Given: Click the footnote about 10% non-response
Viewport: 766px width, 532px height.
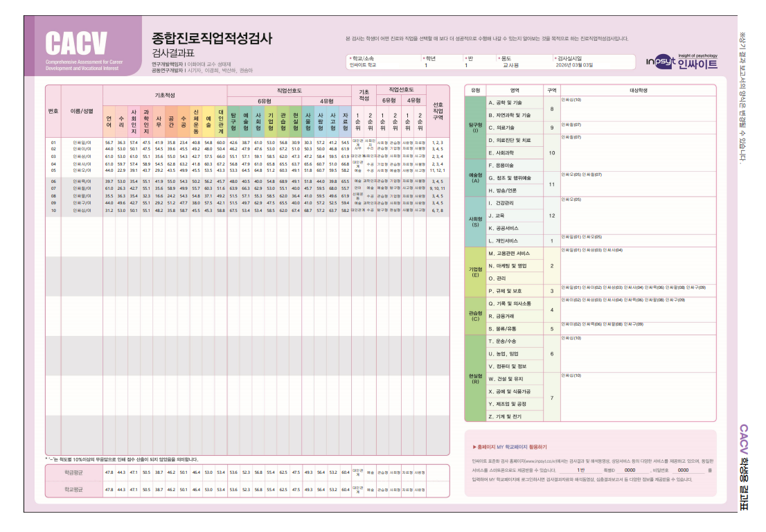Looking at the screenshot, I should coord(122,459).
